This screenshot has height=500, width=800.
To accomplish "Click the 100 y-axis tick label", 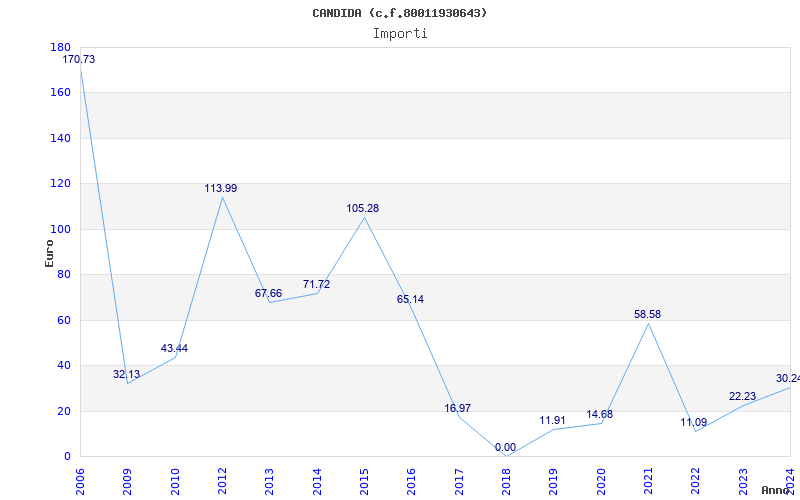I will [x=60, y=230].
